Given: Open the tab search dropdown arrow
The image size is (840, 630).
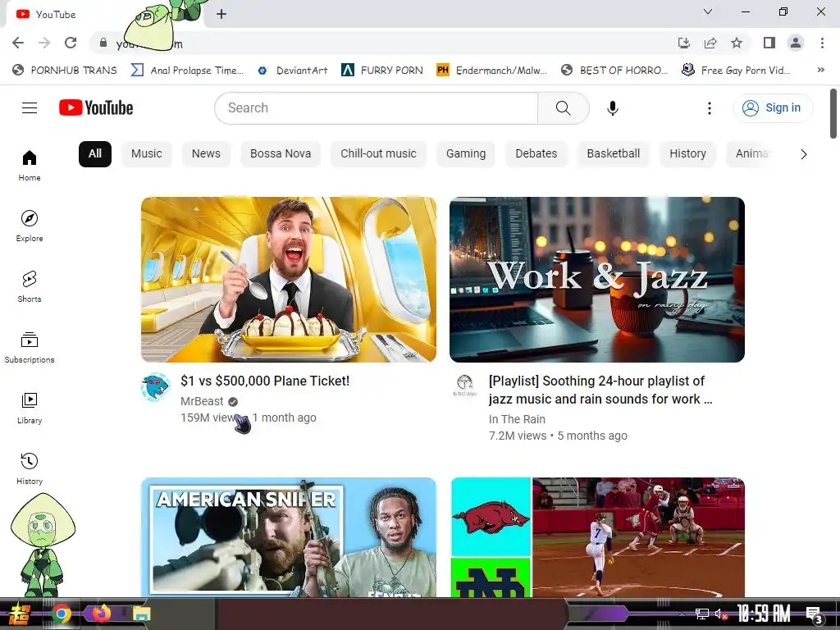Looking at the screenshot, I should tap(708, 11).
